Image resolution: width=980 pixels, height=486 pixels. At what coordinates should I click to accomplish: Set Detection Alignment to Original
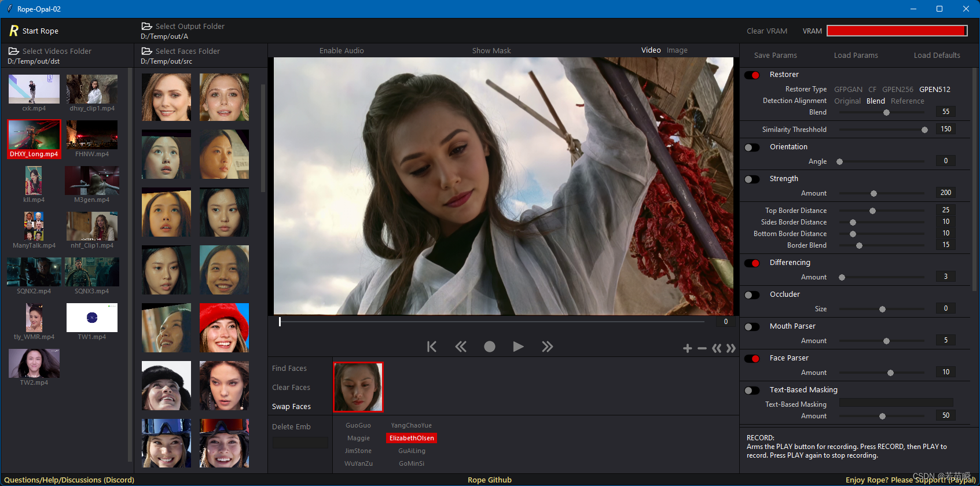(x=847, y=101)
